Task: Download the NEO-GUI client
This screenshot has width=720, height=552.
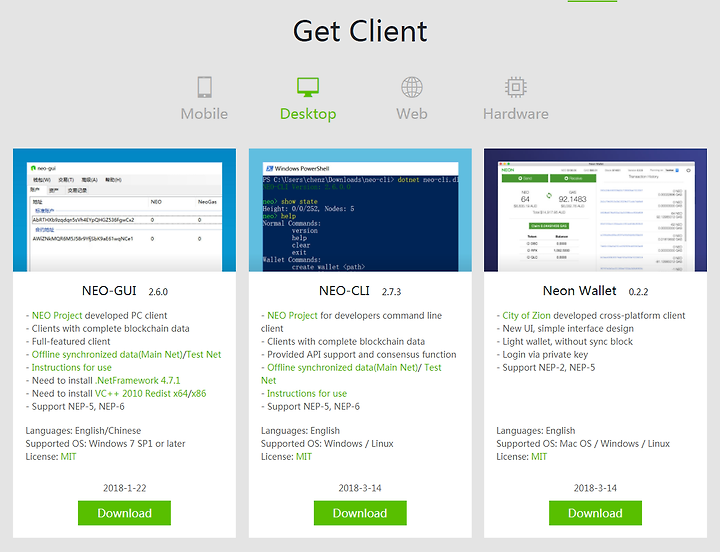Action: tap(124, 513)
